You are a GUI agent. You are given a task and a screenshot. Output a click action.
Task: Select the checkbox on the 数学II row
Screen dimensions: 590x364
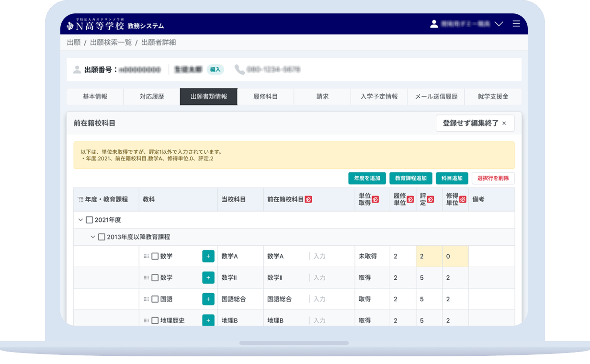pos(155,277)
